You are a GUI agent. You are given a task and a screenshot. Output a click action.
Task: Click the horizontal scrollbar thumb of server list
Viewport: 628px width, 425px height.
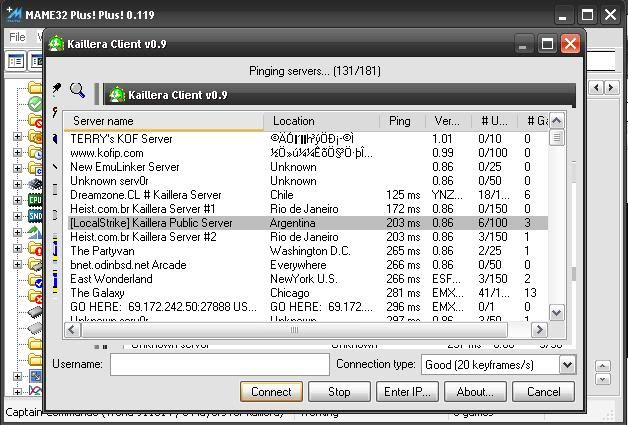(x=294, y=330)
